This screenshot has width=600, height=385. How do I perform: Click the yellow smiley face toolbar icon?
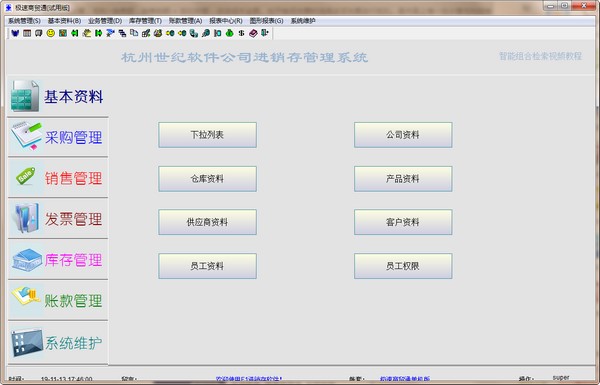point(51,33)
